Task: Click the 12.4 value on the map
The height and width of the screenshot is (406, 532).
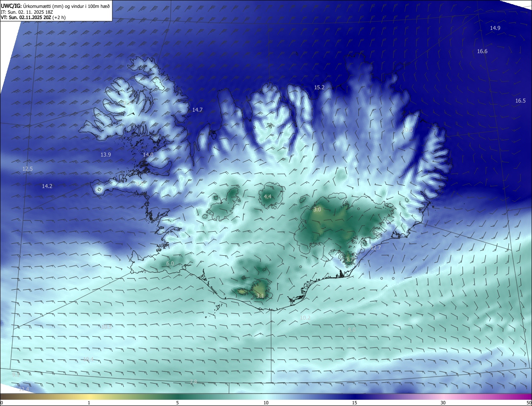Action: [24, 389]
